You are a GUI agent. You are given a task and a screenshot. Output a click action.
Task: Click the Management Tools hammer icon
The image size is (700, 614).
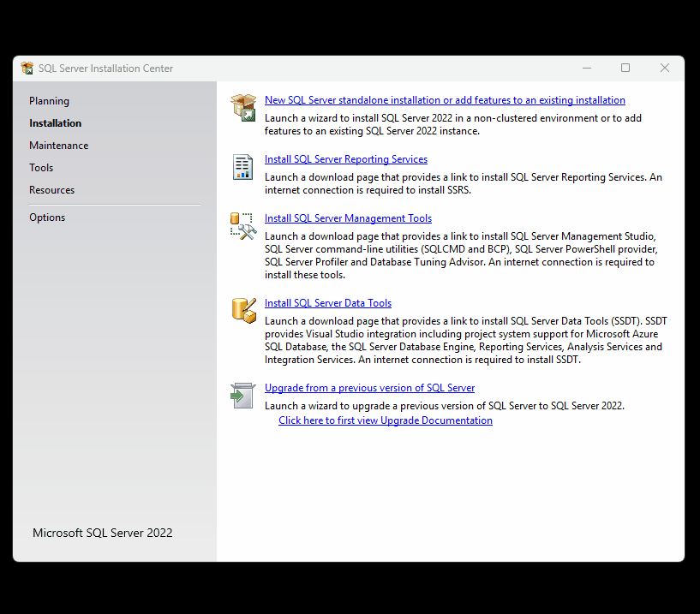pos(243,225)
